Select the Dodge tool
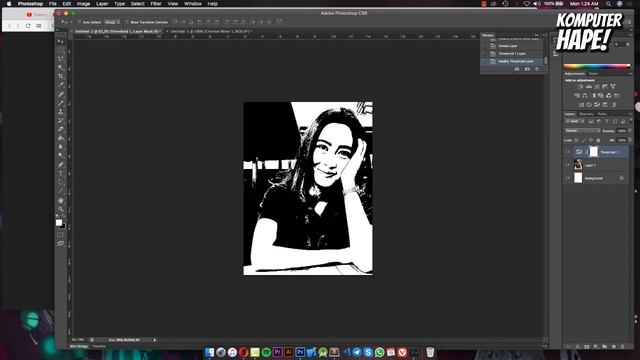This screenshot has width=640, height=360. click(x=60, y=156)
